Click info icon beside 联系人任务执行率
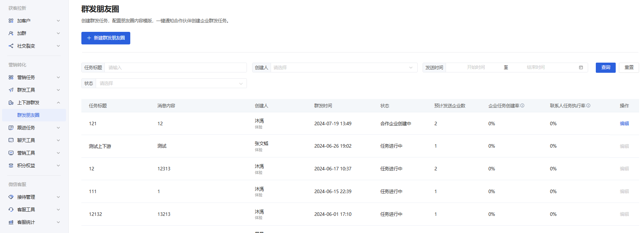Viewport: 644px width, 233px height. (x=588, y=106)
